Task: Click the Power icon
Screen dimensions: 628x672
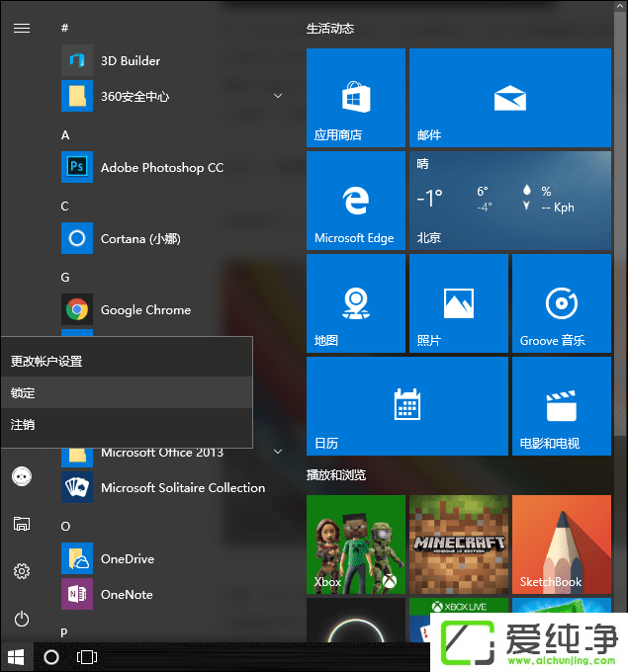Action: coord(22,619)
